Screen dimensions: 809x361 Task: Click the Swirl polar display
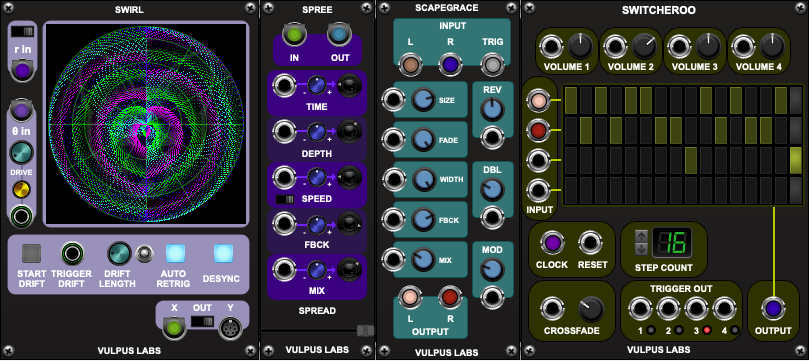[145, 124]
